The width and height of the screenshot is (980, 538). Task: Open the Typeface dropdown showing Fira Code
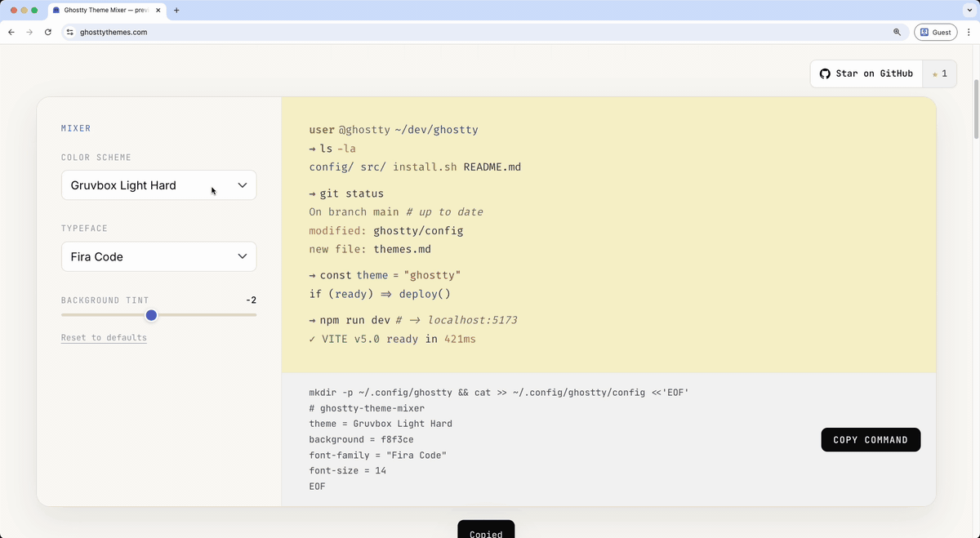coord(158,256)
